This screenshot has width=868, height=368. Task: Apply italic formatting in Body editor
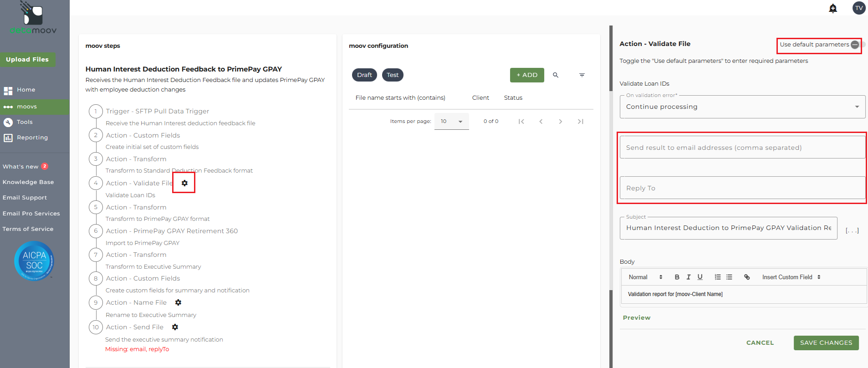[689, 277]
